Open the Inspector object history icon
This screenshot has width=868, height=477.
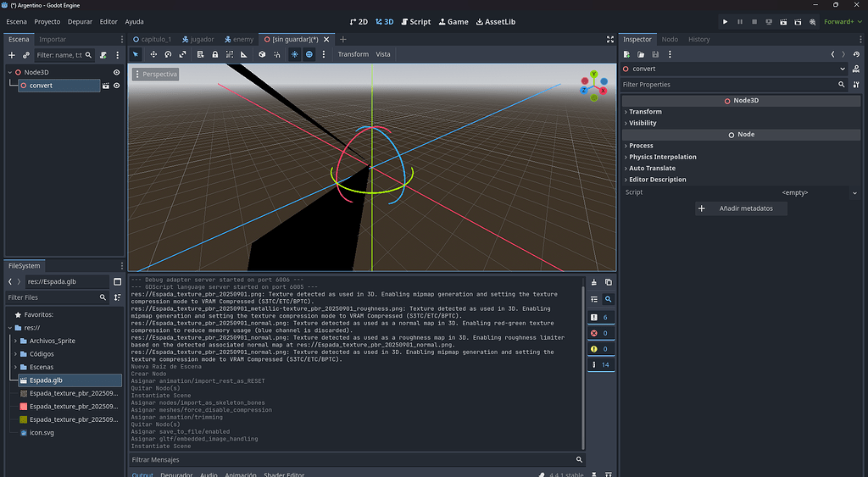[856, 54]
